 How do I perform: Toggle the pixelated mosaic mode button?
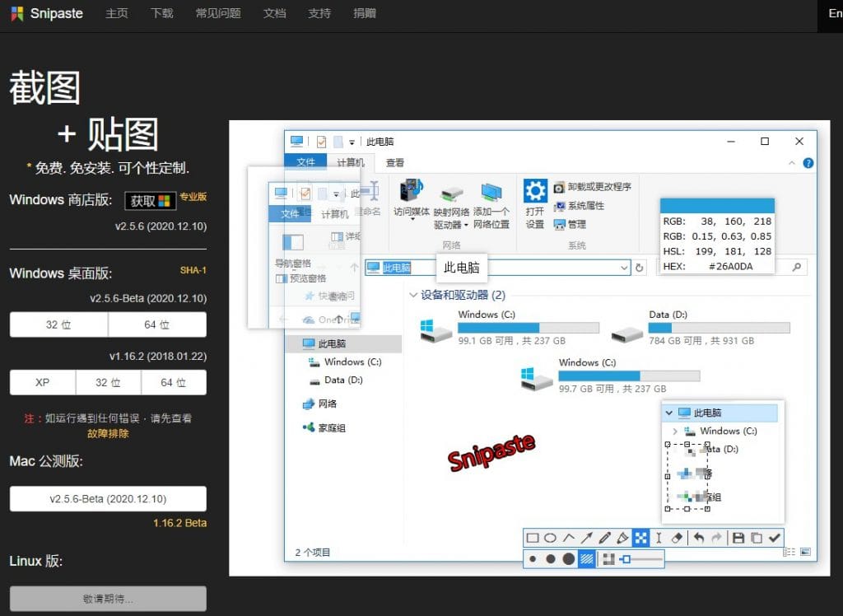608,559
